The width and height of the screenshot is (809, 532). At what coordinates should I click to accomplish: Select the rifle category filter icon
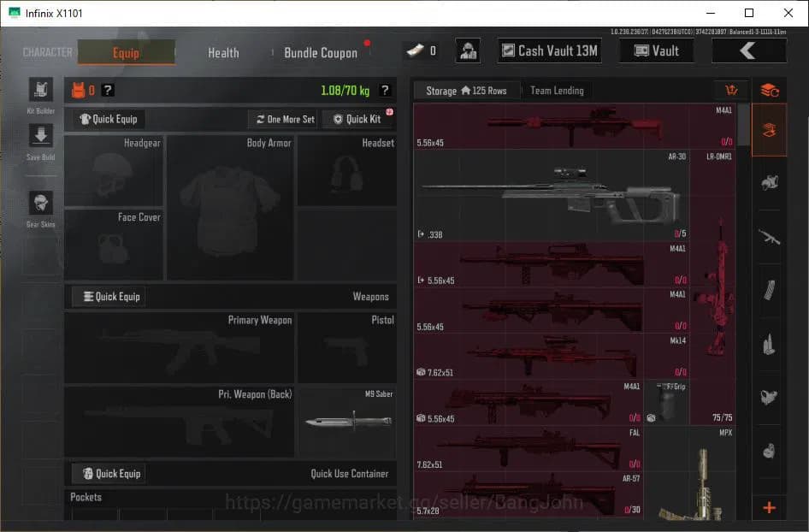coord(769,236)
